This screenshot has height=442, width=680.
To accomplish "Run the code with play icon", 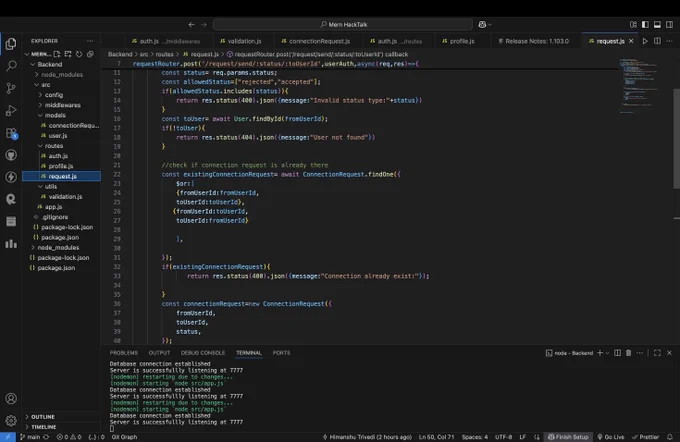I will pyautogui.click(x=645, y=41).
